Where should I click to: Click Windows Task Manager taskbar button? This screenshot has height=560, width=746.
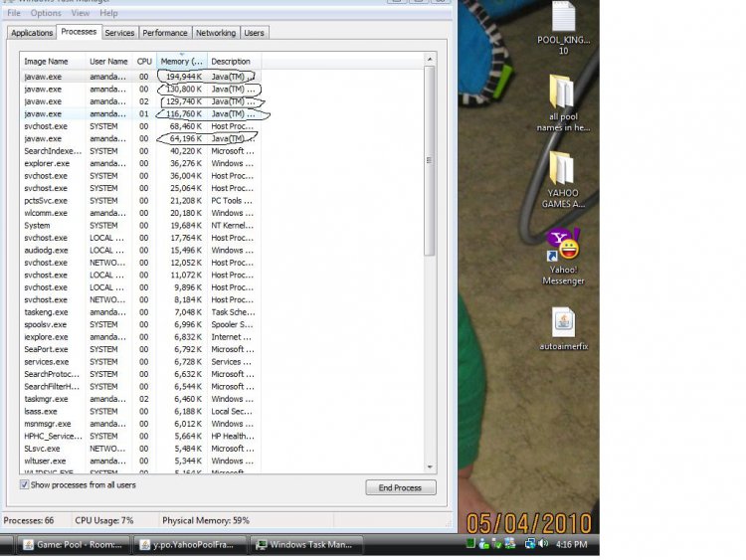[x=306, y=545]
